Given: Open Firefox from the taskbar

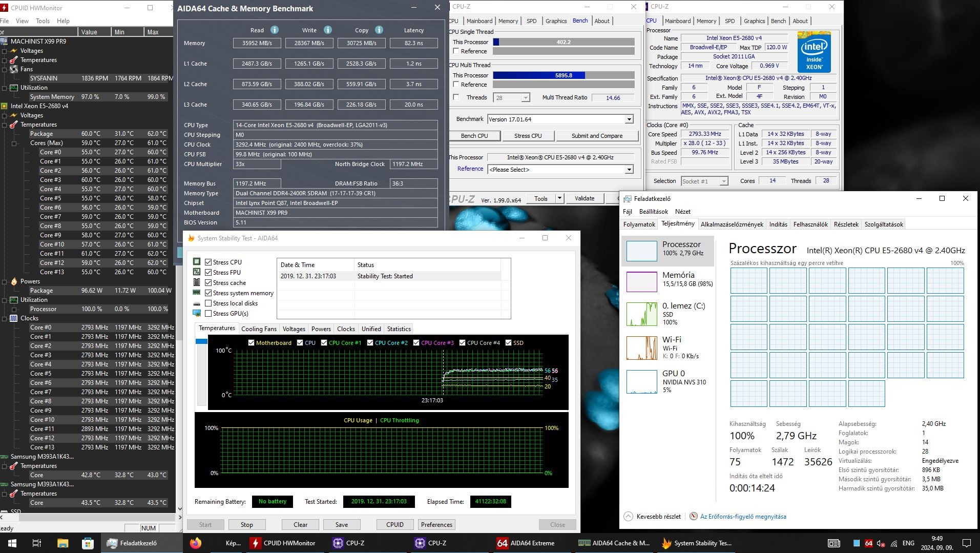Looking at the screenshot, I should [196, 543].
